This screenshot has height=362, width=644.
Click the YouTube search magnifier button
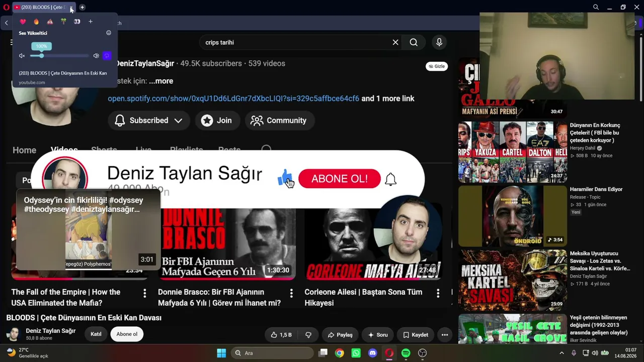tap(414, 42)
